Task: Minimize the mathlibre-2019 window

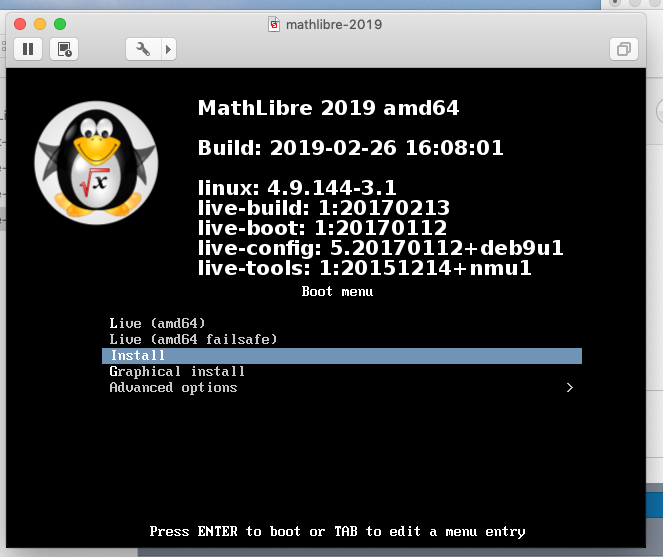Action: tap(40, 24)
